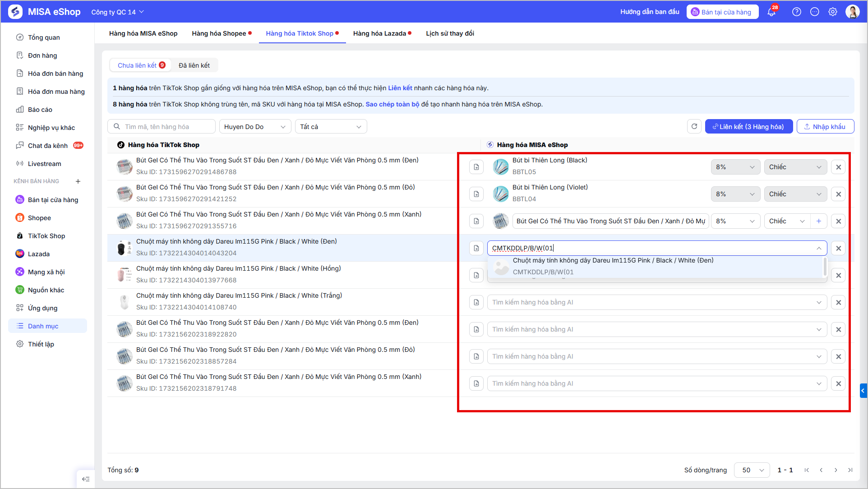Viewport: 868px width, 489px height.
Task: Click Liên kết (3 Hàng hóa) button
Action: [x=748, y=127]
